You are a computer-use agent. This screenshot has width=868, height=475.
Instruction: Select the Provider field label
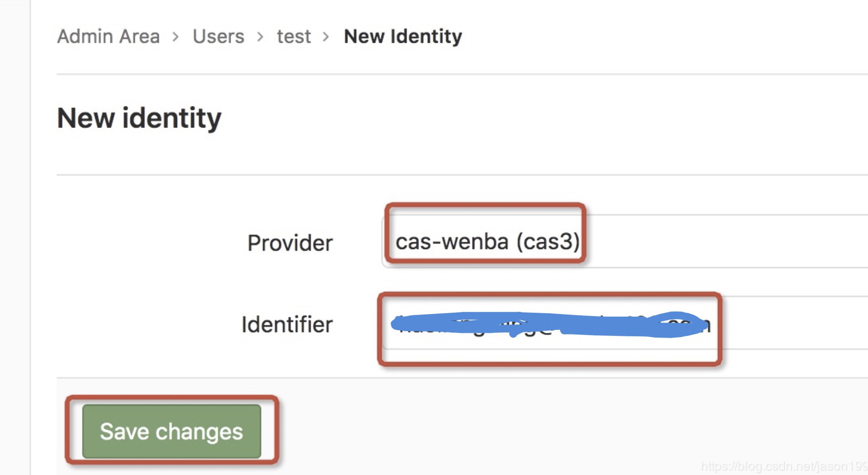coord(290,243)
